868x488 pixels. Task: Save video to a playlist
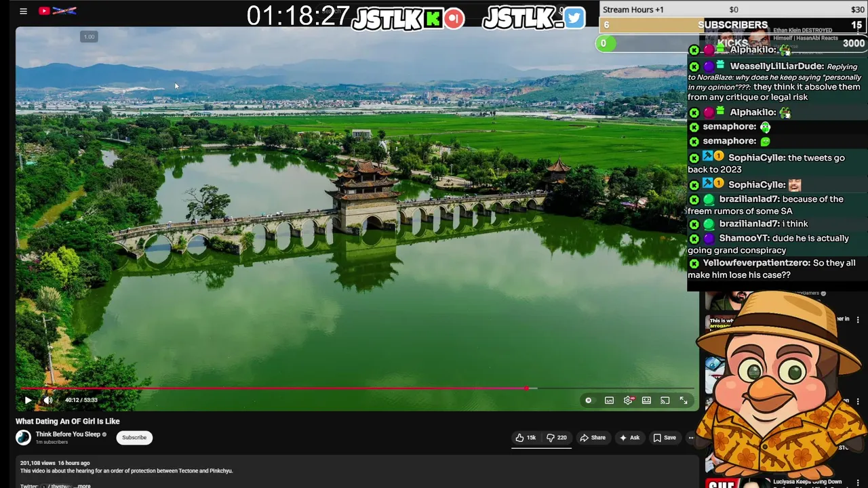665,438
